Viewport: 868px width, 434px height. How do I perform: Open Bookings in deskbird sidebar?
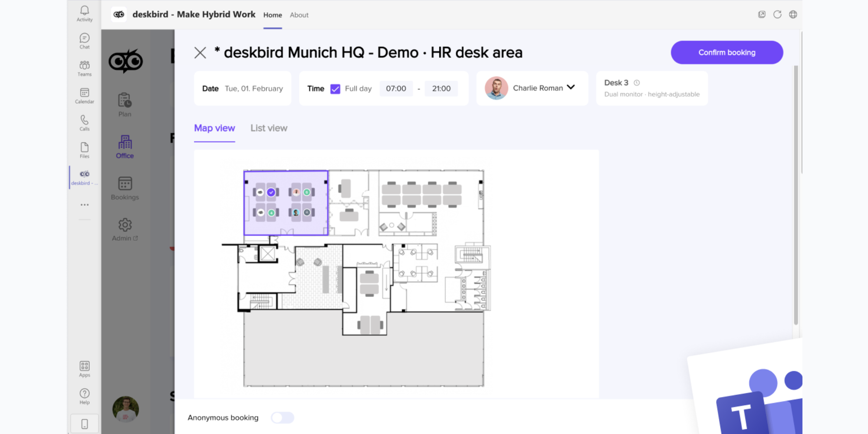pos(125,188)
